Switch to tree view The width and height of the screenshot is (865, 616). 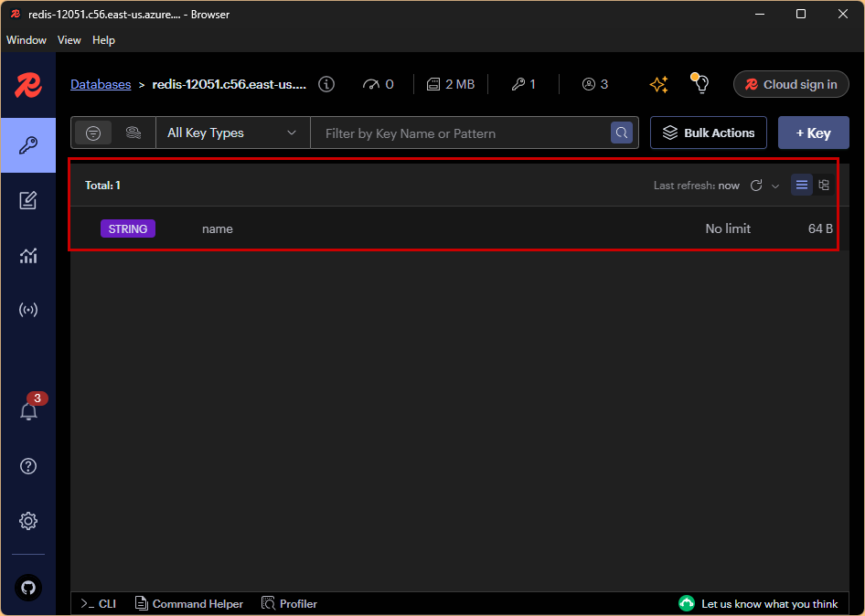coord(824,185)
